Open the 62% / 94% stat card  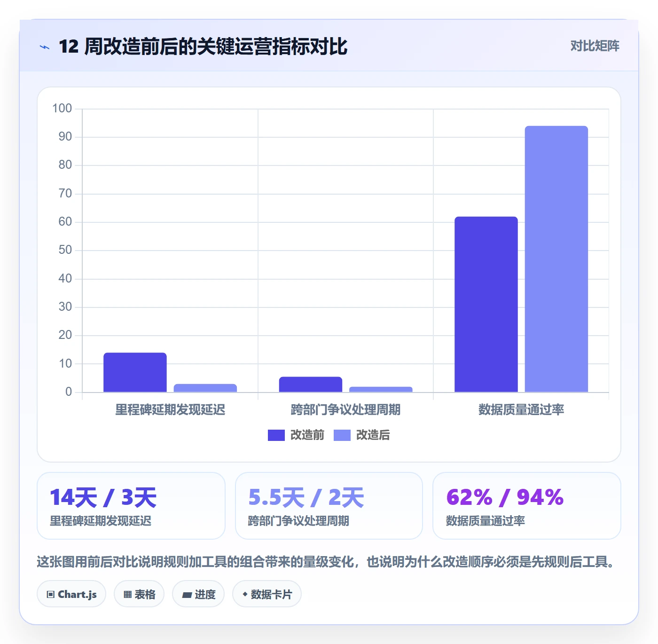pyautogui.click(x=527, y=506)
